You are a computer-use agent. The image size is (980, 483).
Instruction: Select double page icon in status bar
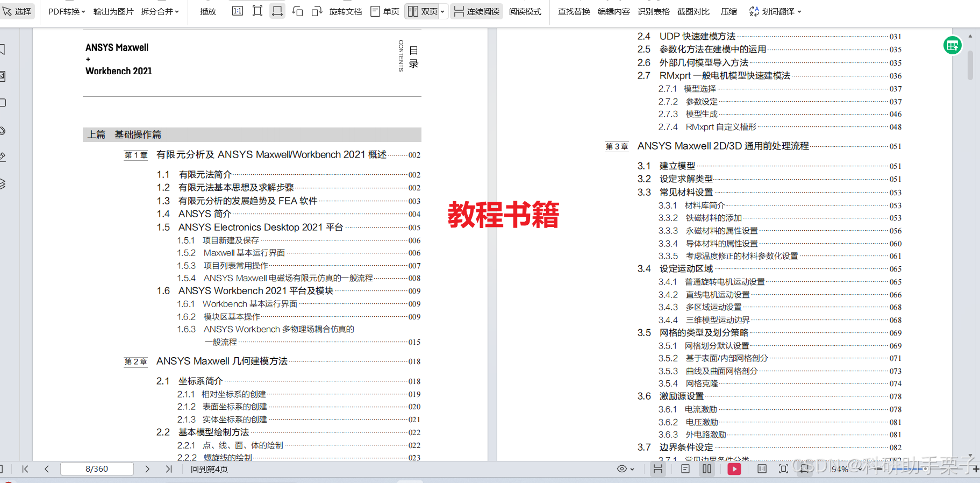pos(707,469)
